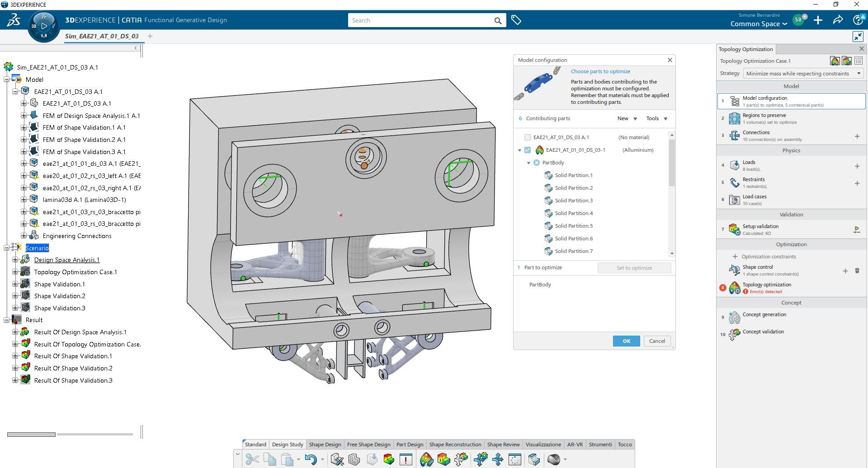
Task: Open the Tools dropdown in Contributing parts
Action: [657, 118]
